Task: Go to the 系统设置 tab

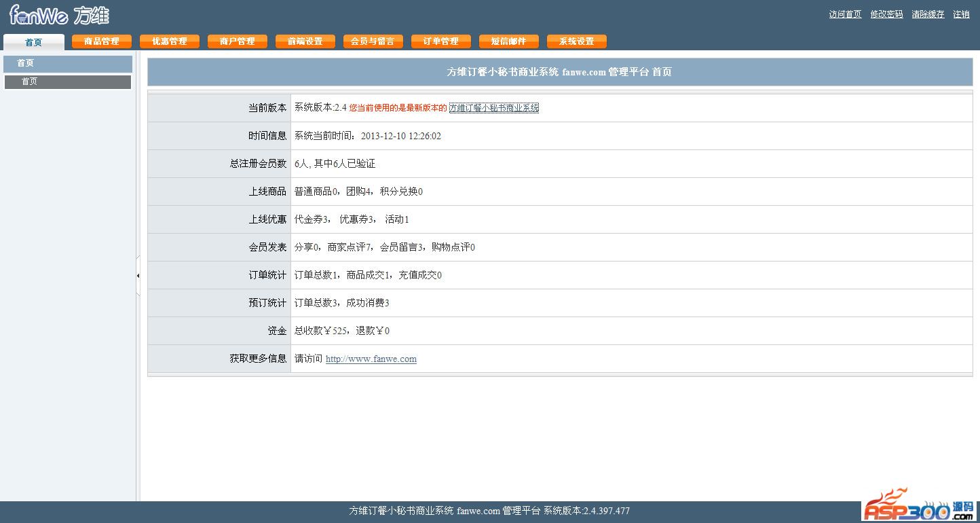Action: coord(577,41)
